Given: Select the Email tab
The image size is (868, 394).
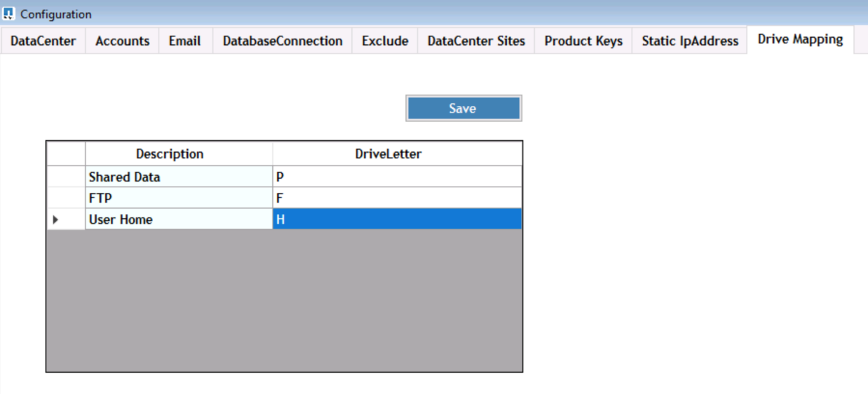Looking at the screenshot, I should (185, 41).
